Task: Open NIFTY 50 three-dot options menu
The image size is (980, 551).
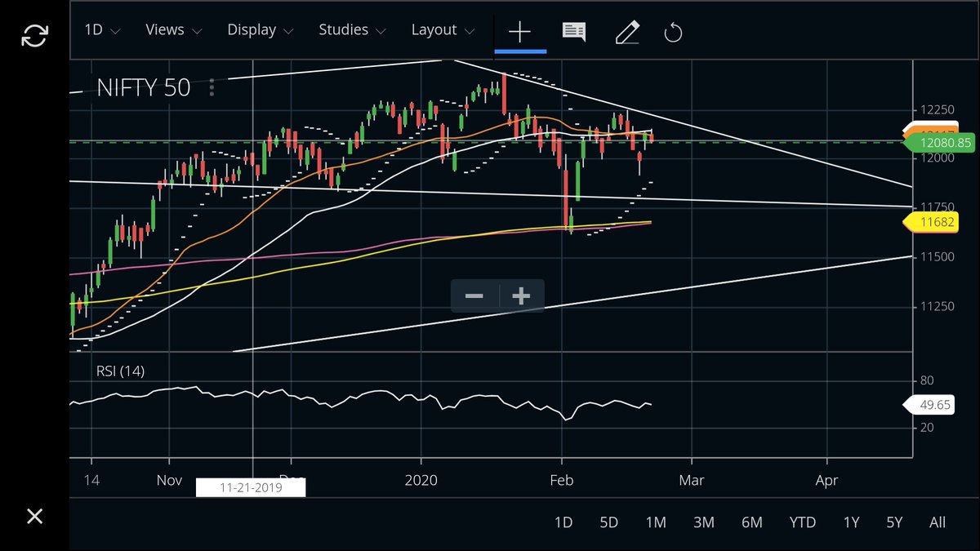Action: pos(212,87)
